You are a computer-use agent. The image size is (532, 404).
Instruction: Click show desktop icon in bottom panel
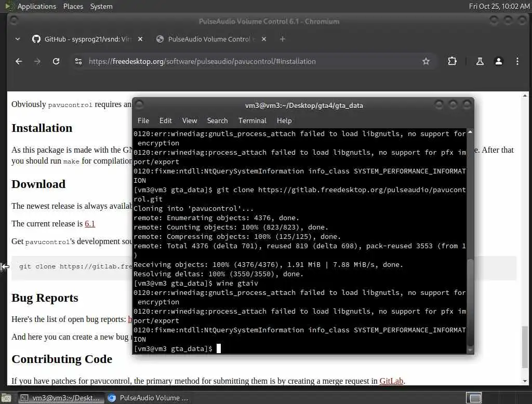tap(6, 398)
